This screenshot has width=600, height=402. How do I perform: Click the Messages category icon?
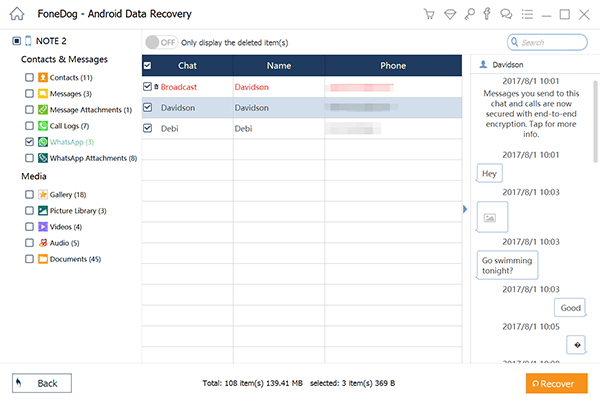pyautogui.click(x=43, y=94)
